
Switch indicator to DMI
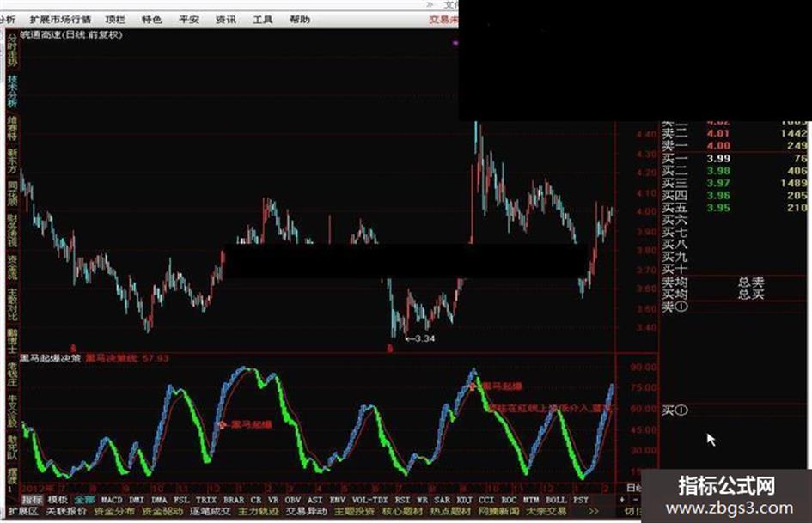[137, 500]
